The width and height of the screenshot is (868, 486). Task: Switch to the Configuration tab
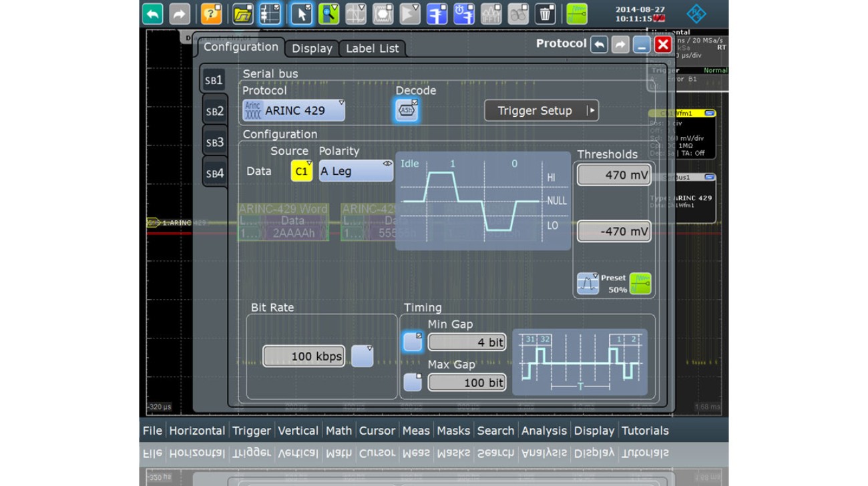(240, 47)
